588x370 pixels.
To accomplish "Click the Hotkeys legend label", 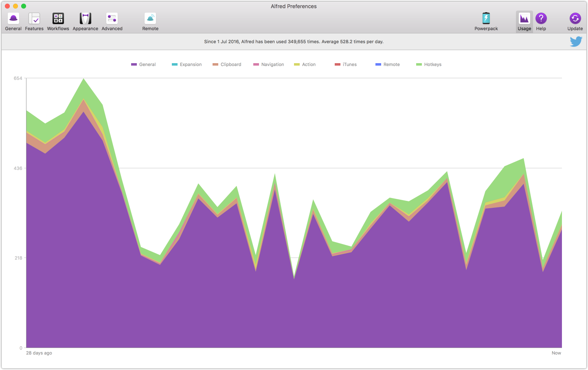I will point(433,64).
